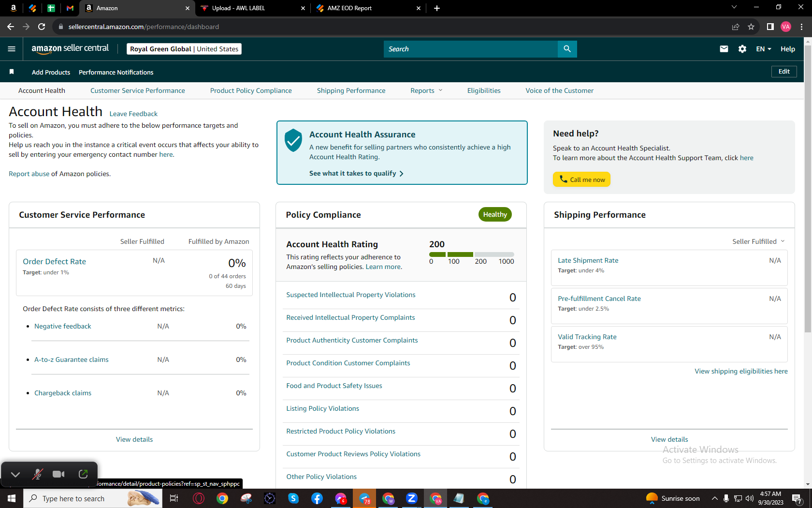This screenshot has width=812, height=508.
Task: Click the Help link in header
Action: point(788,49)
